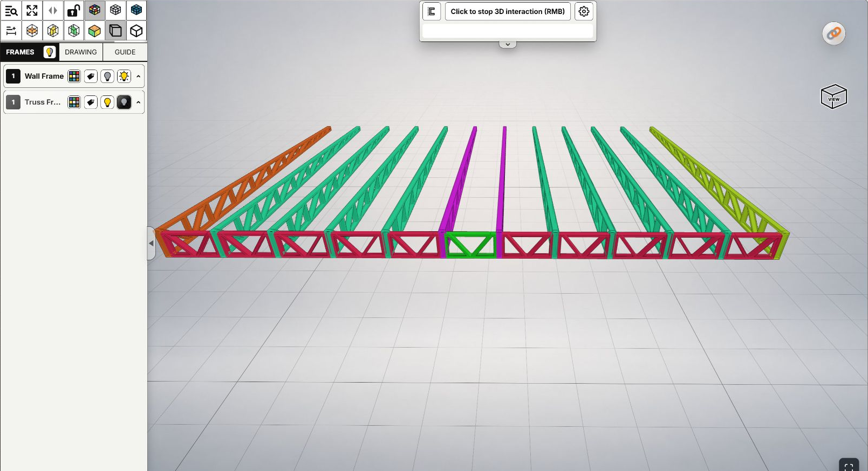This screenshot has height=471, width=868.
Task: Switch to the DRAWING tab
Action: pyautogui.click(x=81, y=52)
